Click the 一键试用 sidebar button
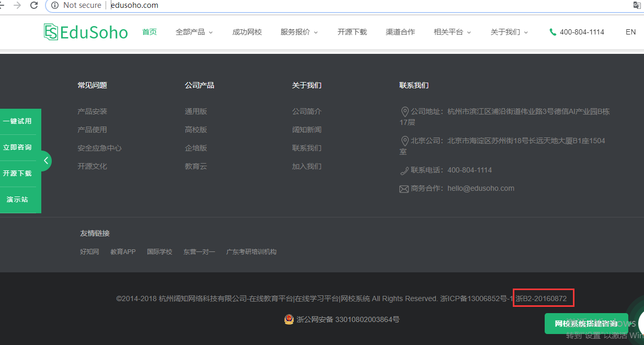 pos(18,121)
